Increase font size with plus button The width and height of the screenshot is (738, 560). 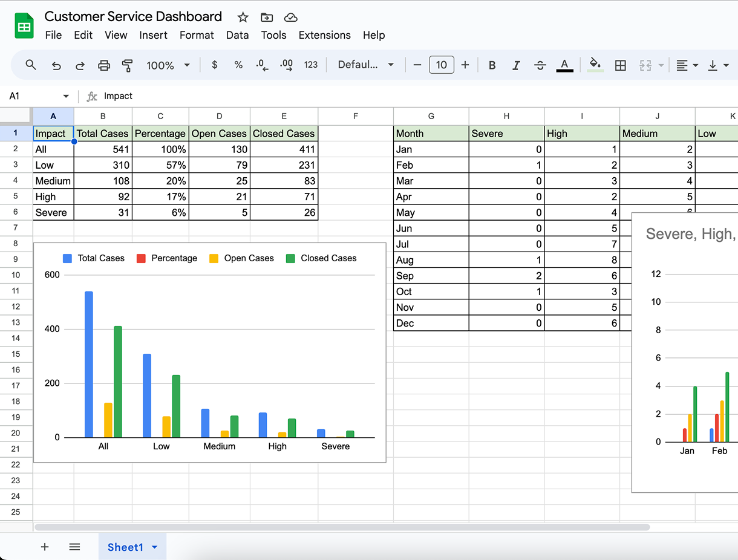click(x=465, y=65)
